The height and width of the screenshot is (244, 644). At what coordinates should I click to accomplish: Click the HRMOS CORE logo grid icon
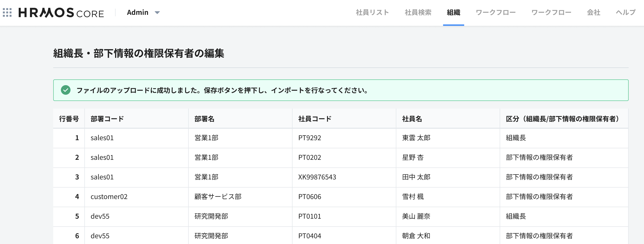pyautogui.click(x=7, y=12)
